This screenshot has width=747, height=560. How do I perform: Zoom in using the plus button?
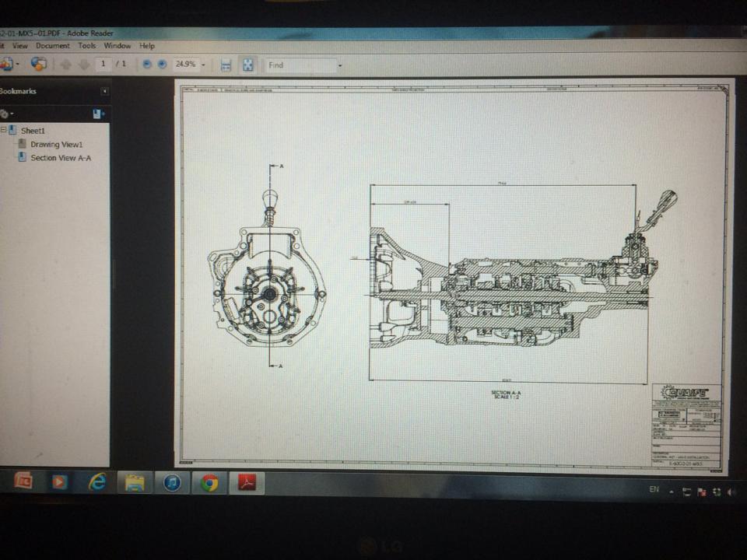pyautogui.click(x=162, y=64)
